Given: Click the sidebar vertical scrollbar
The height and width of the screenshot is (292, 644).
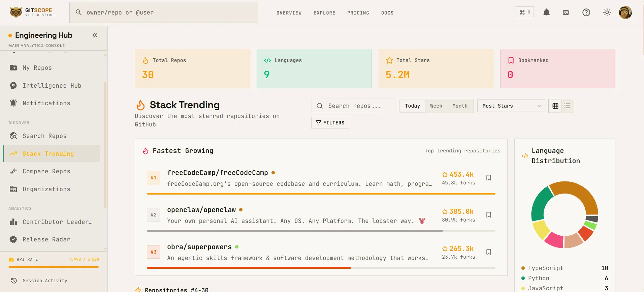Looking at the screenshot, I should coord(105,145).
